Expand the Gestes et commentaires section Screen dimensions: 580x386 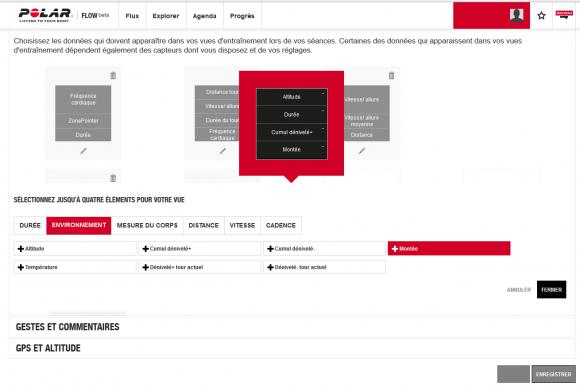[68, 327]
